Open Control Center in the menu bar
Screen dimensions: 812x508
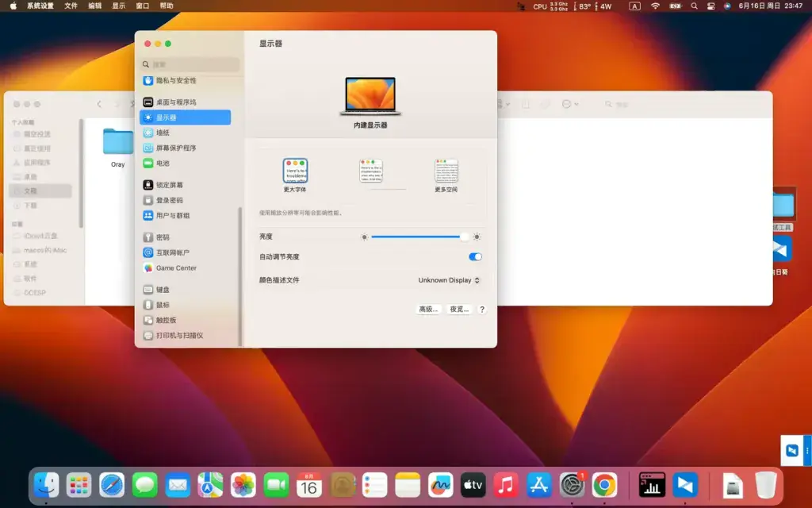click(x=711, y=6)
